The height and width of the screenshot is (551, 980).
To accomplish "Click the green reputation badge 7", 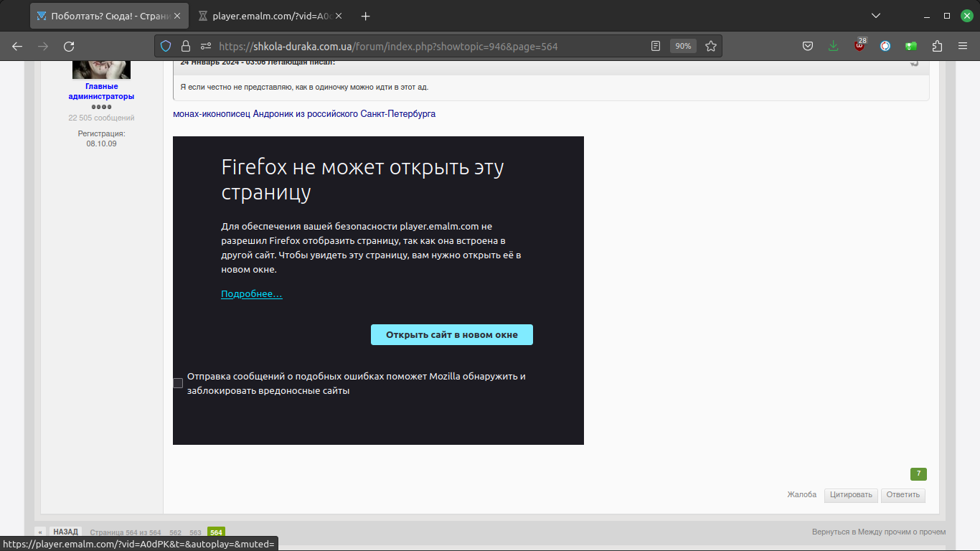I will point(918,474).
